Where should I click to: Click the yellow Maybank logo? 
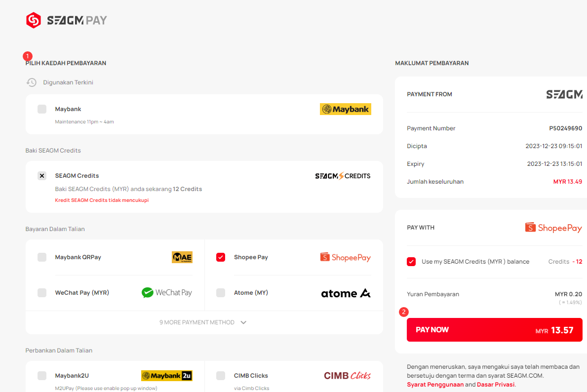(345, 109)
